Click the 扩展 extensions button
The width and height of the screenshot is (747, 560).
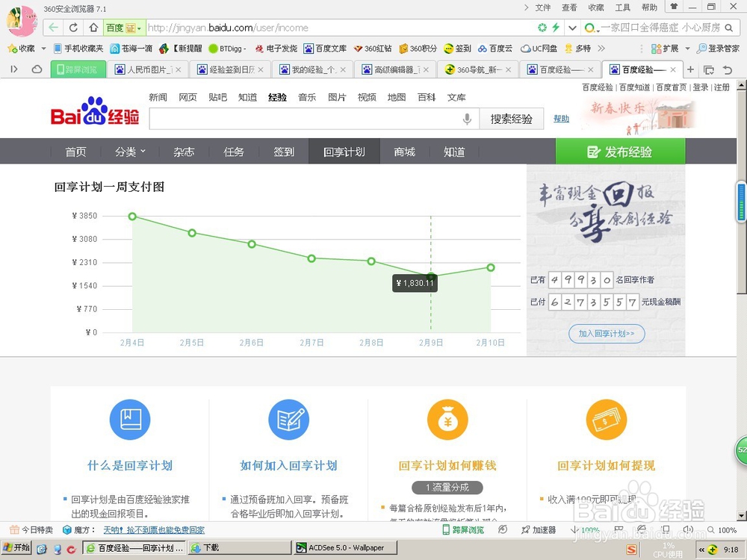coord(665,48)
